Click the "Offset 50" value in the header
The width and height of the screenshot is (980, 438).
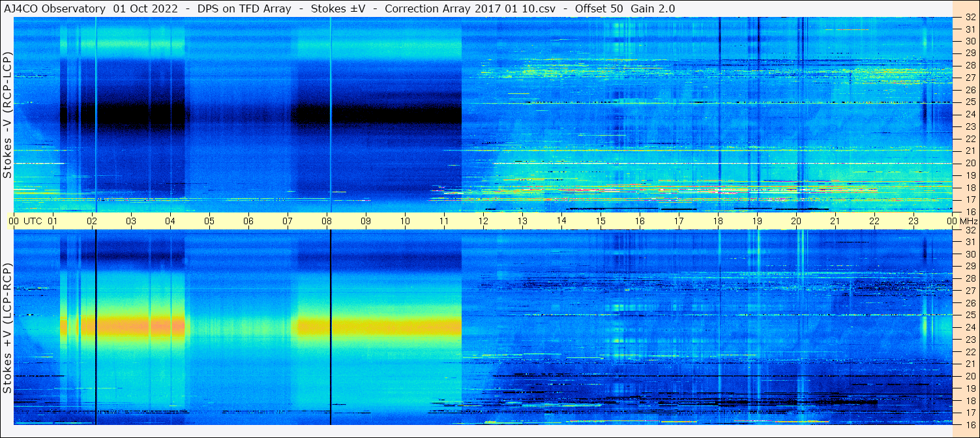pyautogui.click(x=600, y=8)
